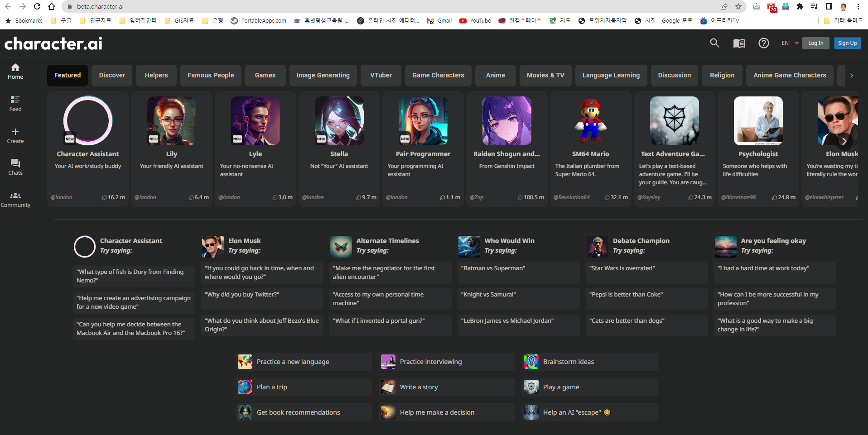Screen dimensions: 868x435
Task: Open the Text Adventure Game card
Action: point(674,149)
